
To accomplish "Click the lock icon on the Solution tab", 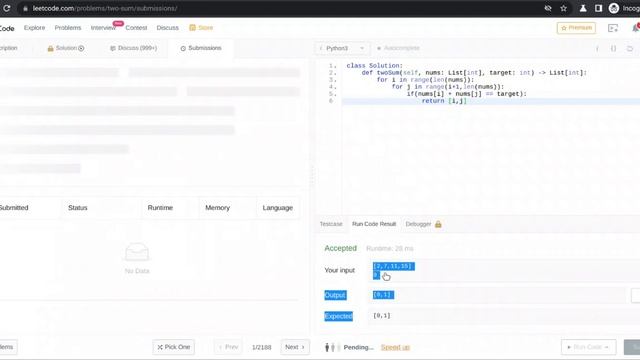I will 51,48.
